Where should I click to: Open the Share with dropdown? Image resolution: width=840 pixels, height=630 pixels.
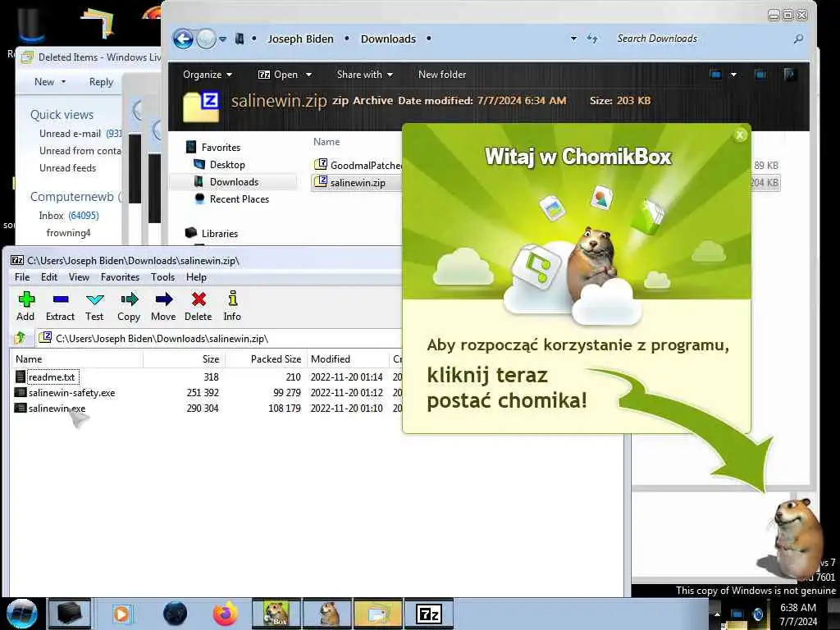(x=365, y=75)
